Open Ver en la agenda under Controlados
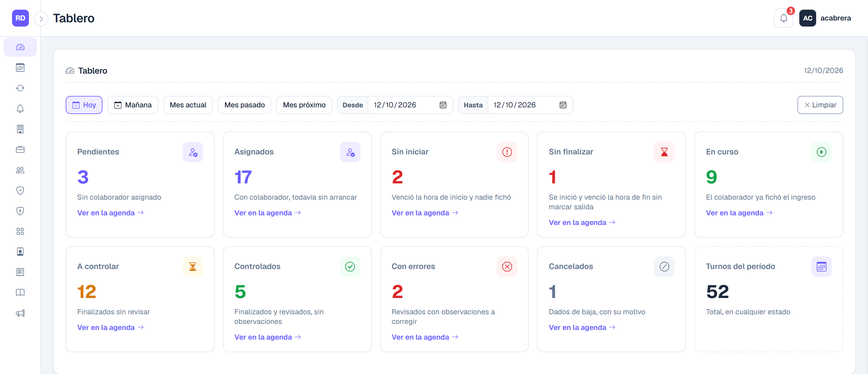The image size is (868, 374). coord(268,337)
